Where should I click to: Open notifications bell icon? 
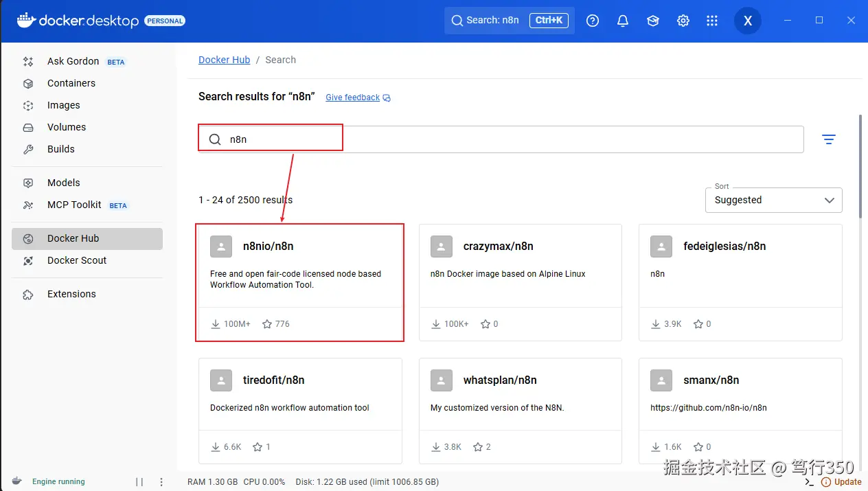623,21
